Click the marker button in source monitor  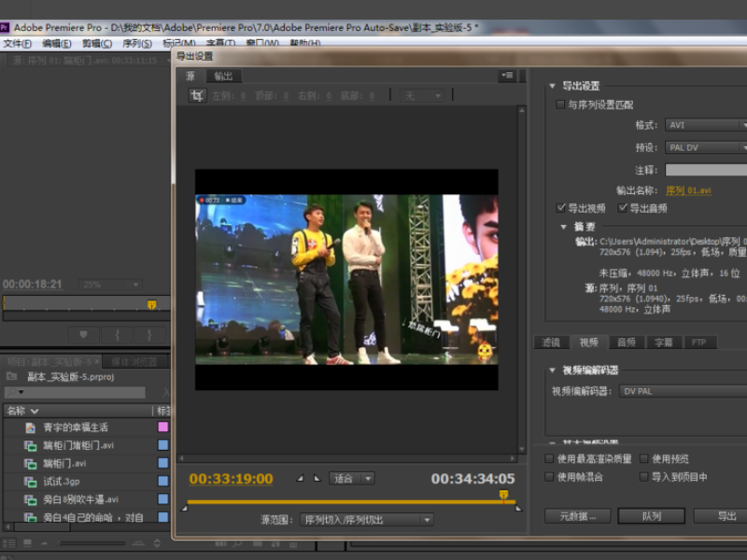click(x=83, y=335)
